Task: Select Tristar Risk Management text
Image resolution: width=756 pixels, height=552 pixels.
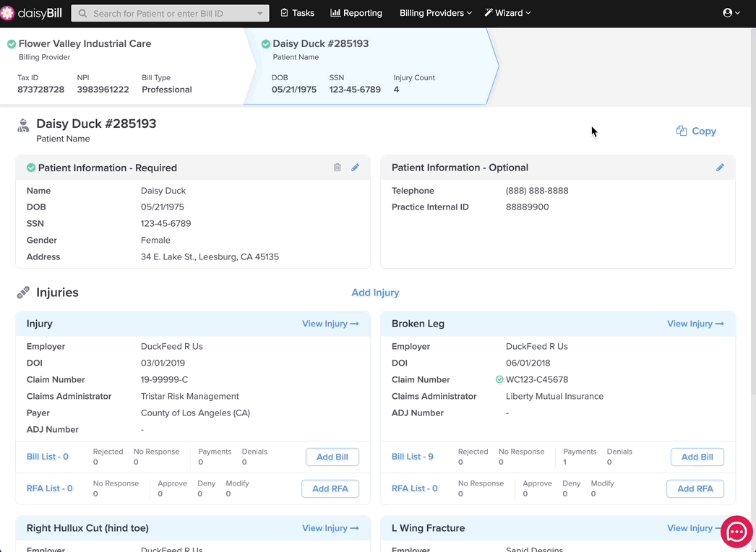Action: 190,396
